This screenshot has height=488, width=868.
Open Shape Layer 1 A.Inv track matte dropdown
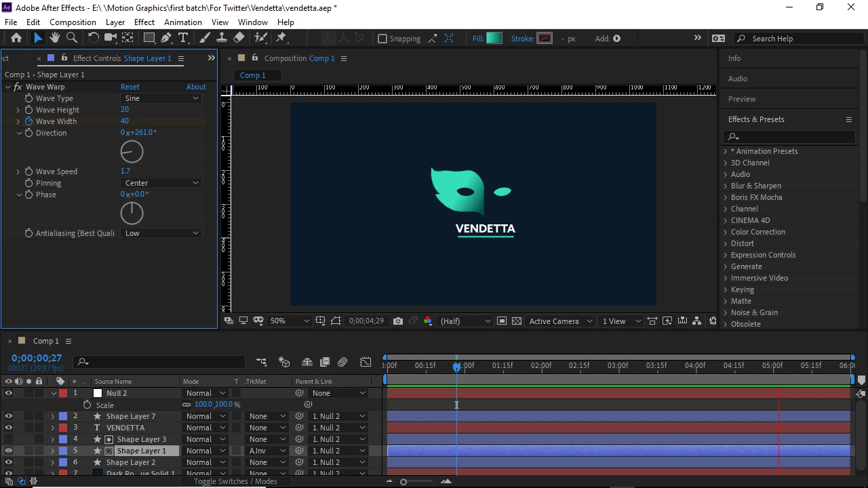coord(267,451)
